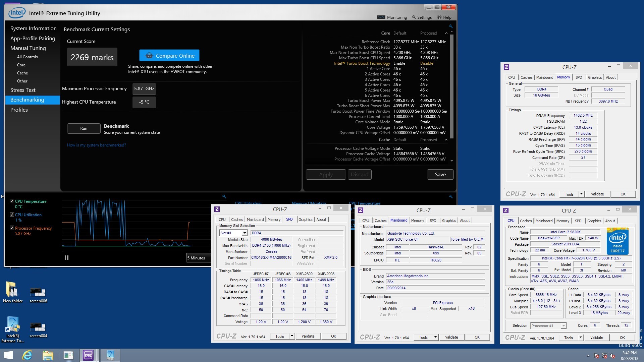Screen dimensions: 644x362
Task: Click the CPU-Z Validate icon bottom-left window
Action: pos(309,337)
